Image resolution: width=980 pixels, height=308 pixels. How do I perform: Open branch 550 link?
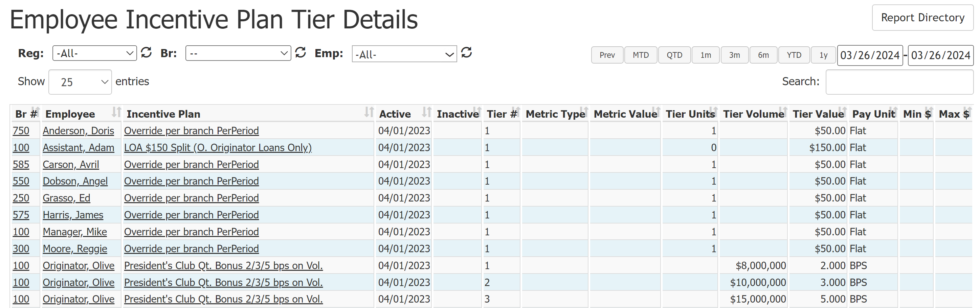(21, 181)
